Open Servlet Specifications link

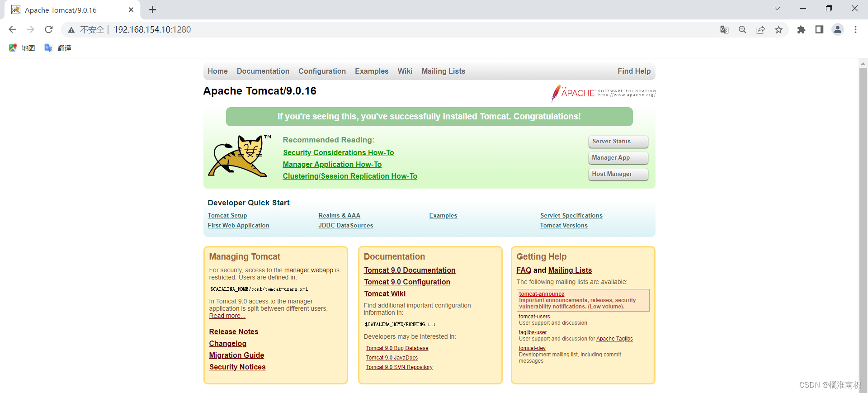coord(571,215)
